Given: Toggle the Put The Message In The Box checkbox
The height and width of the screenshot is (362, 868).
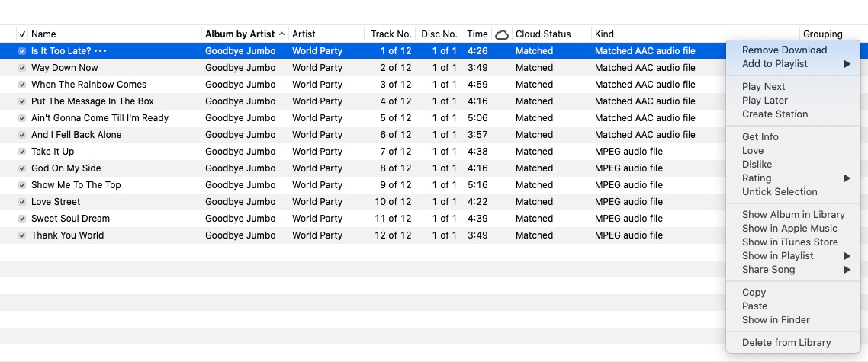Looking at the screenshot, I should pos(22,101).
